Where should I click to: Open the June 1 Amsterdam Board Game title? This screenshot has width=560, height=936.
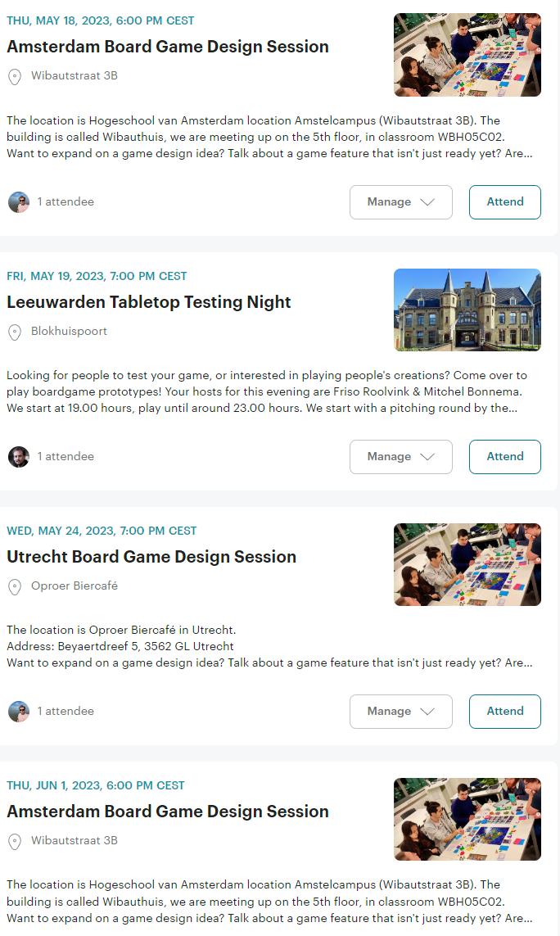tap(168, 812)
